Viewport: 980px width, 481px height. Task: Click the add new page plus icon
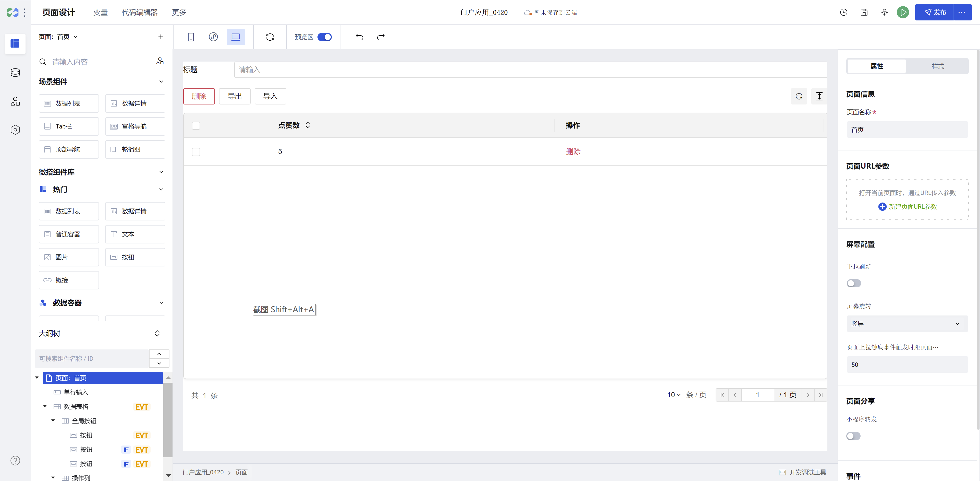click(x=161, y=37)
